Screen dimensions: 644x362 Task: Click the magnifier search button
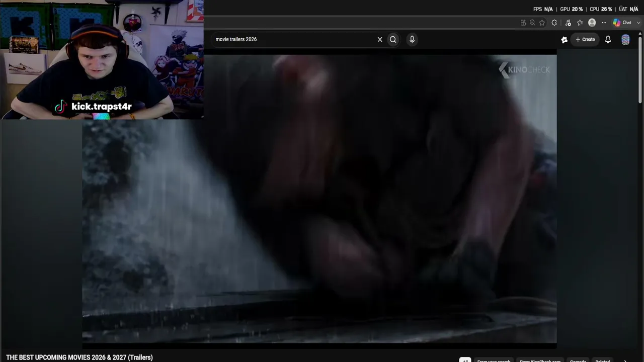[x=393, y=39]
